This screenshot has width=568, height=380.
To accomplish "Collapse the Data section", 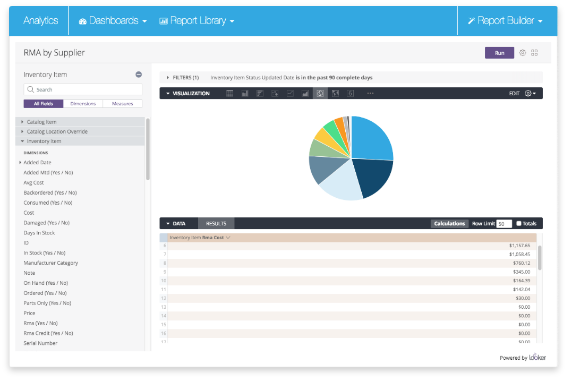I will coord(168,224).
